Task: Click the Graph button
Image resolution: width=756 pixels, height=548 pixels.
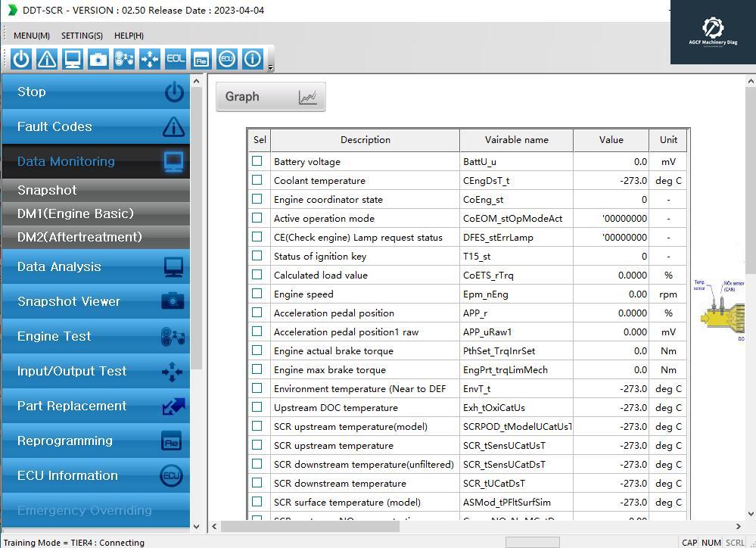Action: click(271, 97)
